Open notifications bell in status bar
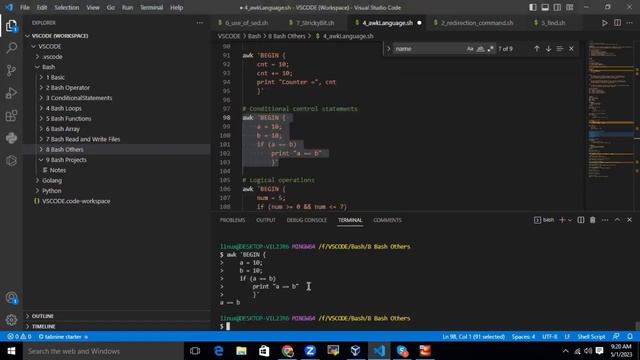This screenshot has width=640, height=360. (630, 337)
